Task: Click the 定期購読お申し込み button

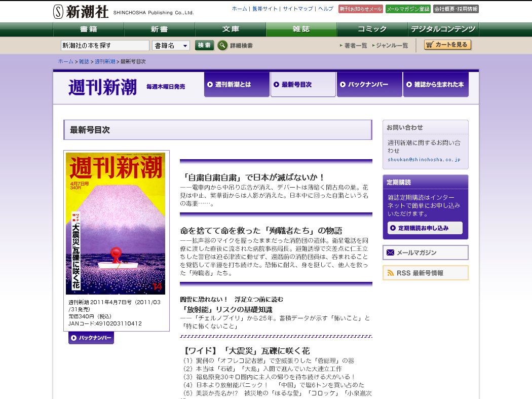Action: (425, 228)
